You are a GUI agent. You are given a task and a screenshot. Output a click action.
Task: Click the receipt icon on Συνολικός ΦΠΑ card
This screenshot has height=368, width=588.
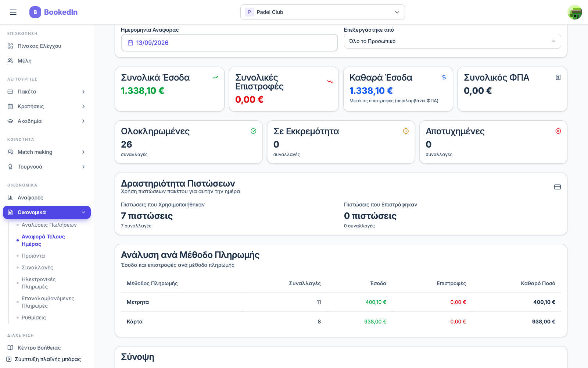[x=558, y=77]
